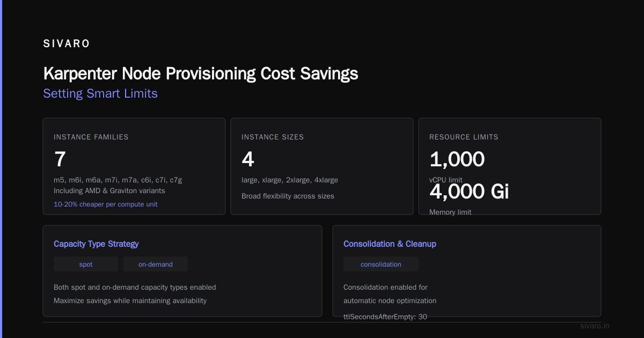Click the 1,000 vCPU value

(457, 159)
